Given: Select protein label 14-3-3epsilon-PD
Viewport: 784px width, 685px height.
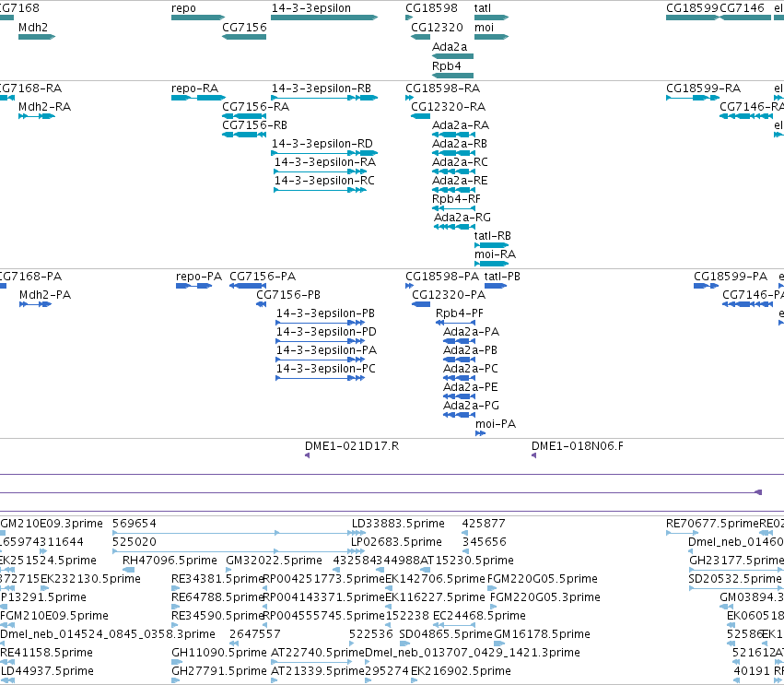Looking at the screenshot, I should [x=326, y=332].
